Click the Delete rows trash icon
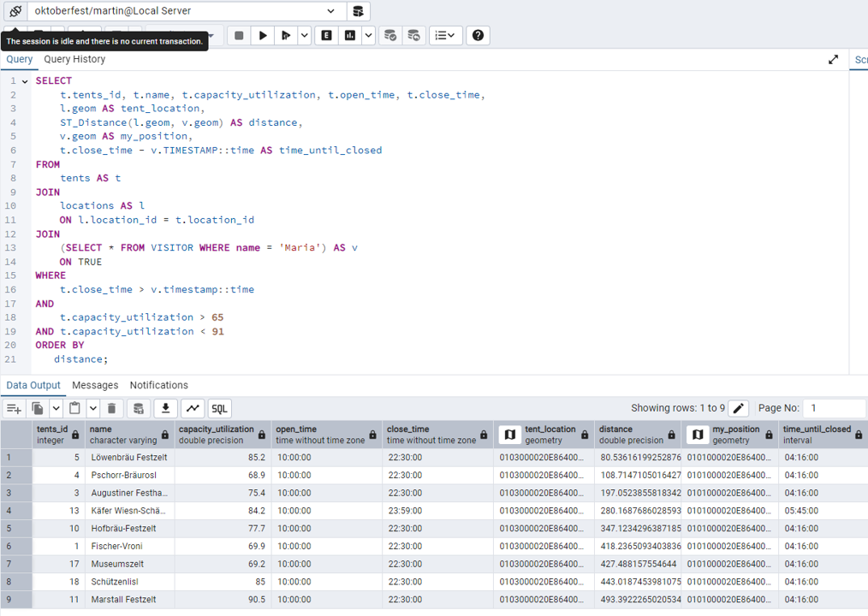This screenshot has width=868, height=616. 111,408
